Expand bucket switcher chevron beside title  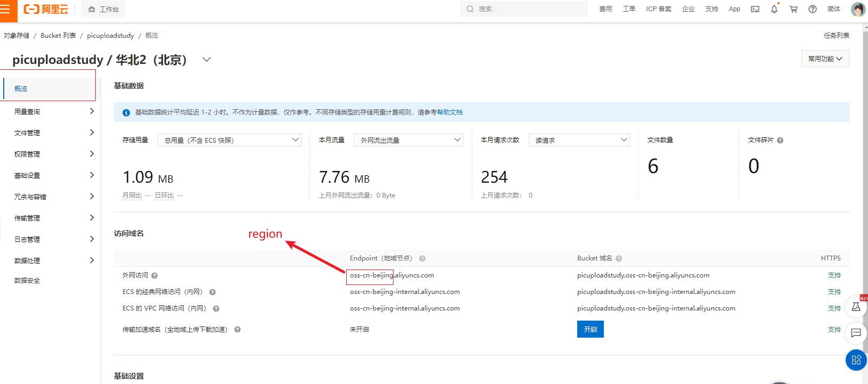click(207, 60)
